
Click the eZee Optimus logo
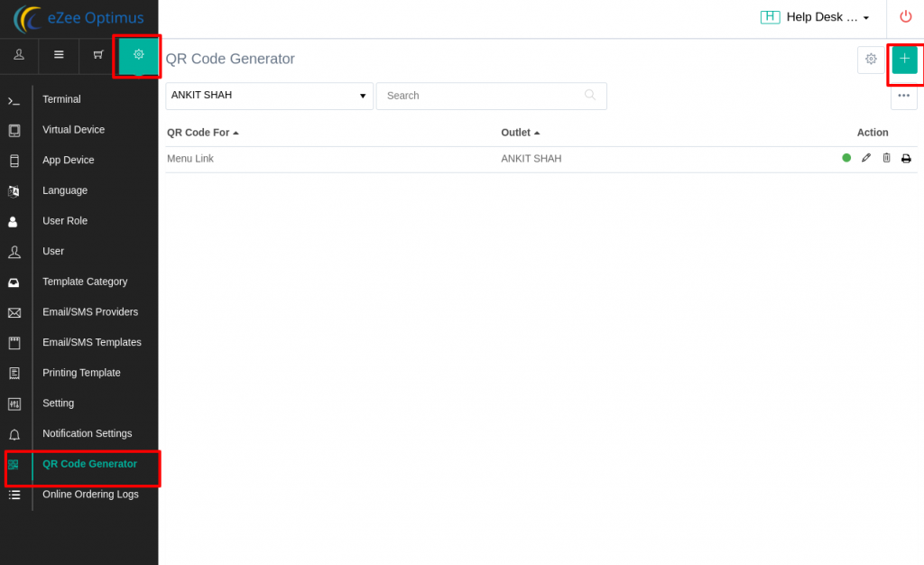click(79, 18)
